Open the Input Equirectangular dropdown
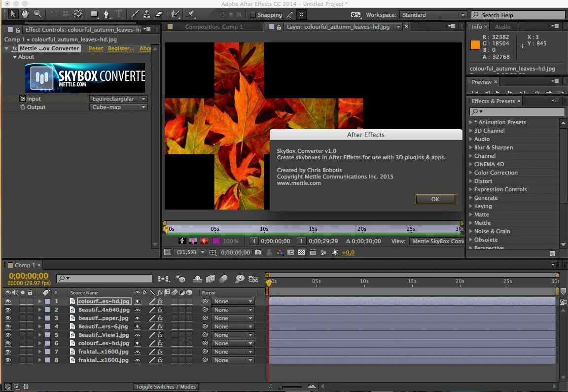Screen dimensions: 568x392 coord(119,99)
